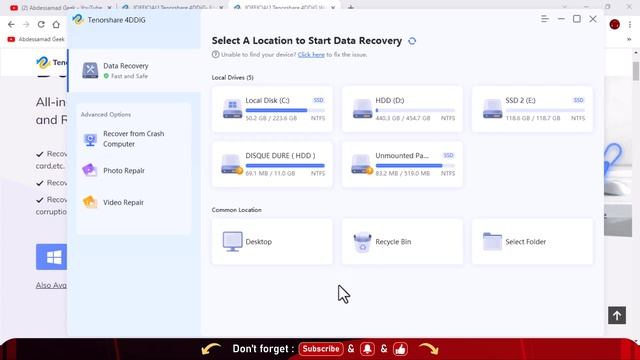Open the Video Repair option
Viewport: 640px width, 360px height.
click(x=133, y=202)
